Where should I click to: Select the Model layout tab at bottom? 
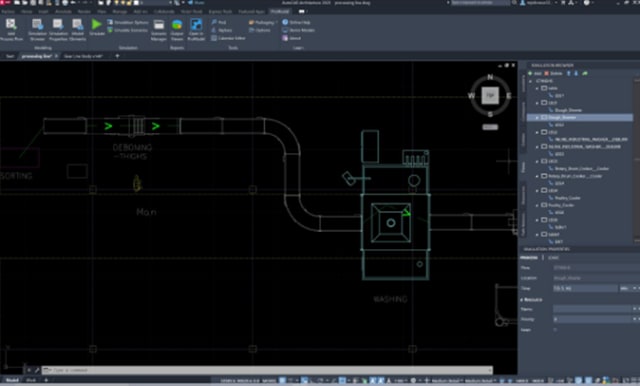point(12,380)
